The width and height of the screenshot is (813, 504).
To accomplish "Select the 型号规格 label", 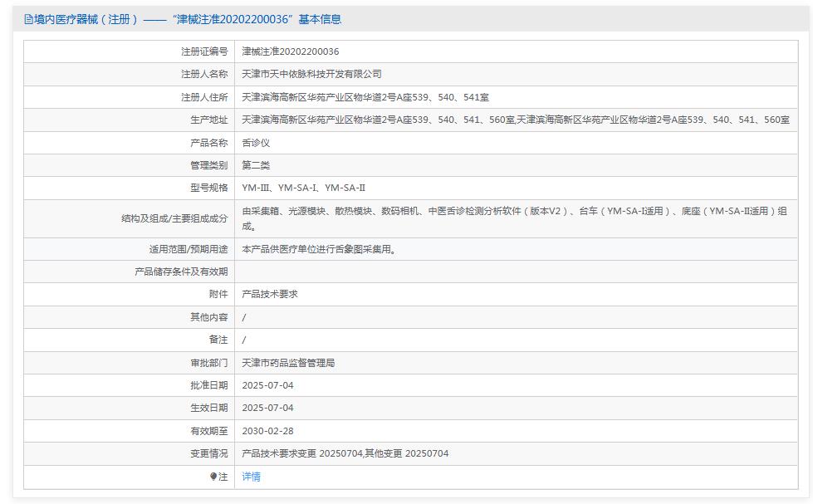I will pyautogui.click(x=209, y=188).
